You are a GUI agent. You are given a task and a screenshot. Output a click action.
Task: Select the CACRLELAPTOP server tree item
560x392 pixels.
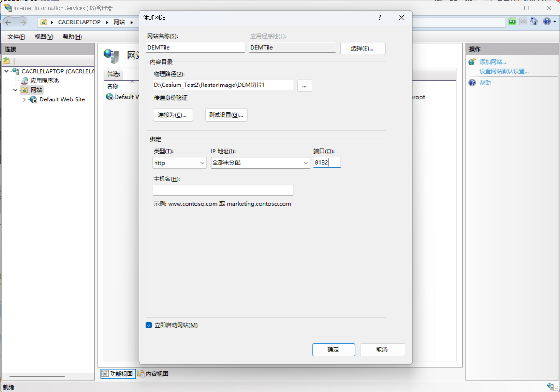58,71
